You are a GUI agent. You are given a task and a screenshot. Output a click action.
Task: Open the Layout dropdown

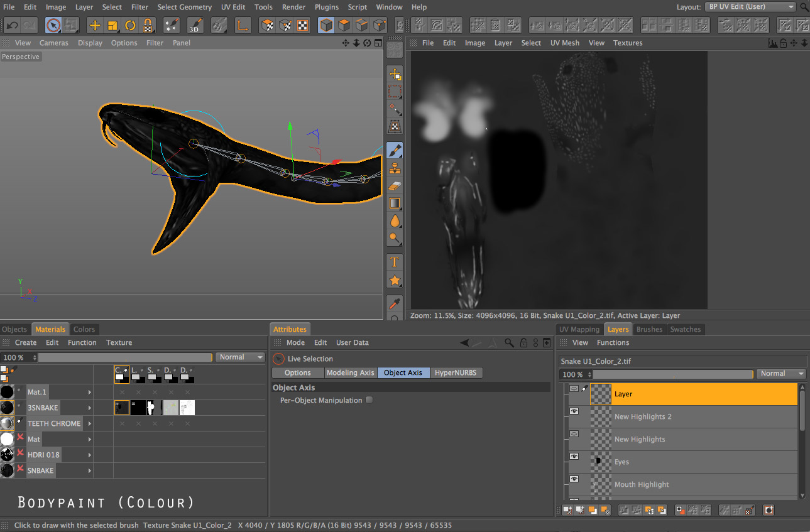pyautogui.click(x=751, y=7)
